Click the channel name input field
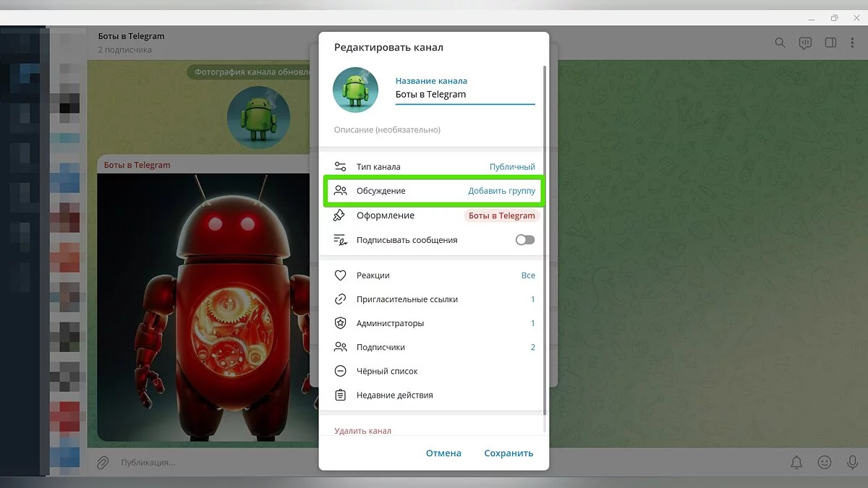 465,95
